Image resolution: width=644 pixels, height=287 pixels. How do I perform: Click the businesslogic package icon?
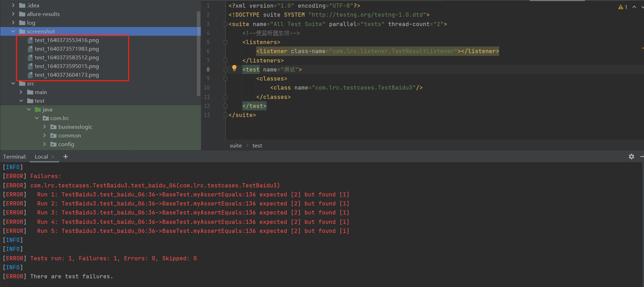click(x=53, y=127)
